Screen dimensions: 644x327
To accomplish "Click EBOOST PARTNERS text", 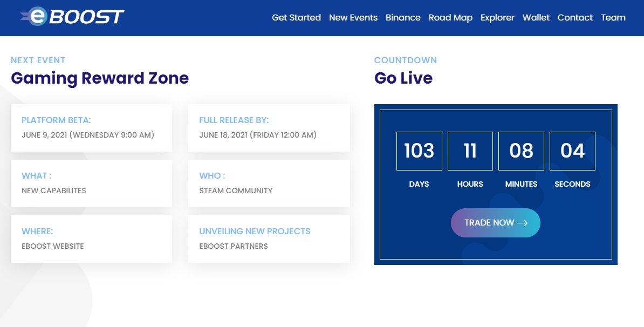I will 234,246.
